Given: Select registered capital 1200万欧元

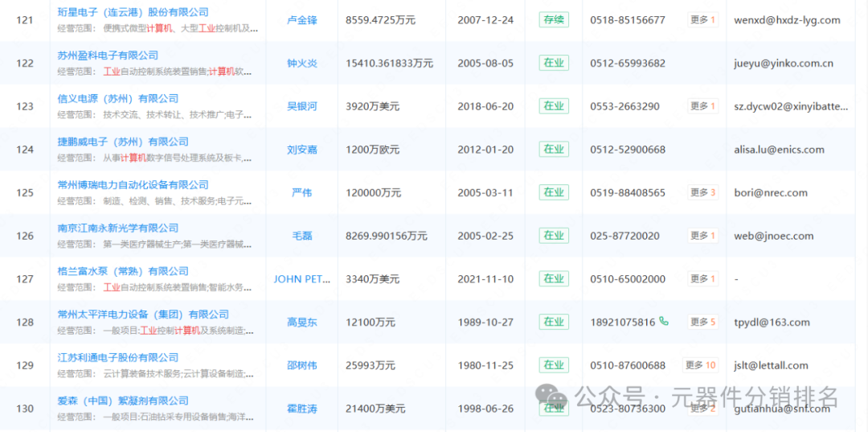Looking at the screenshot, I should [372, 150].
